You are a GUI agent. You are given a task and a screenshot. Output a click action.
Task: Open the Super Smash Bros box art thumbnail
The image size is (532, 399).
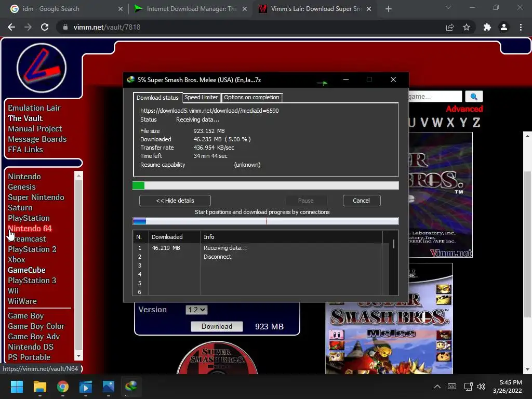pos(389,318)
